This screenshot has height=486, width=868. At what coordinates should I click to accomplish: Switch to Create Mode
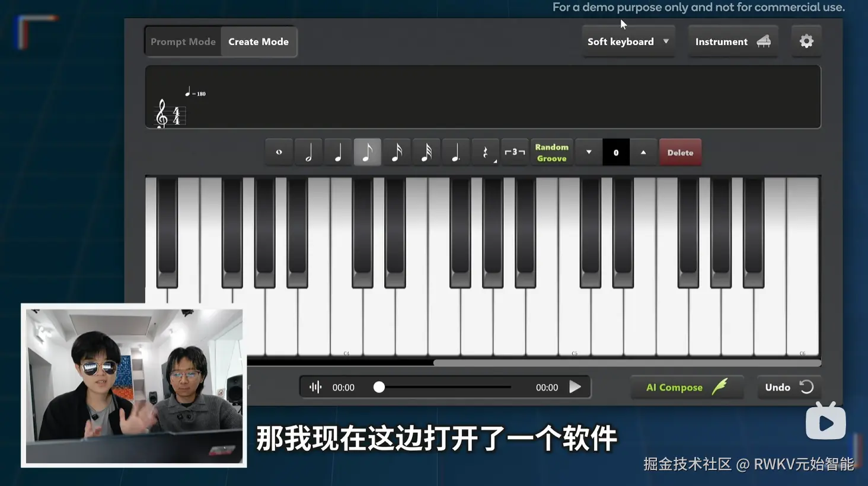coord(259,41)
